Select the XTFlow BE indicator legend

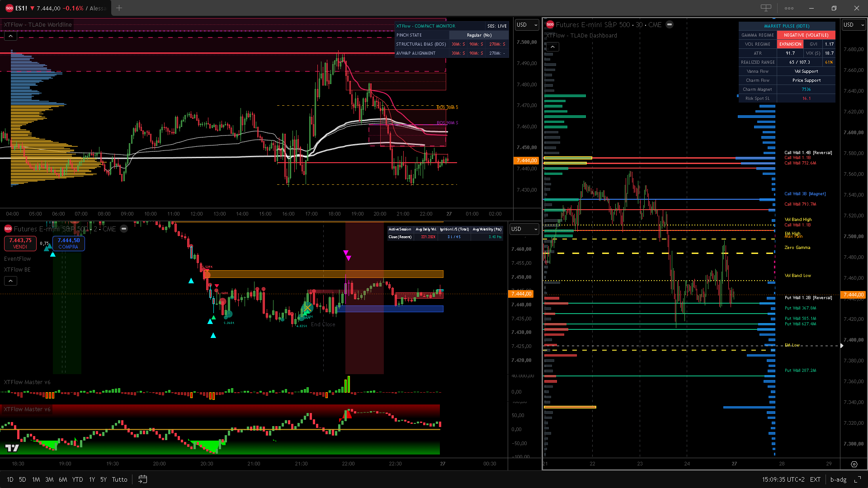(x=17, y=270)
